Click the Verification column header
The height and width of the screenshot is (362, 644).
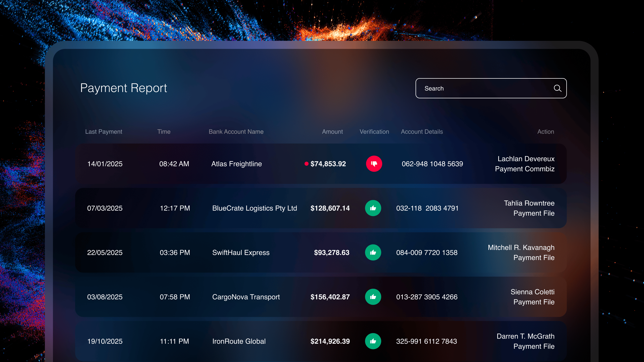pos(374,132)
